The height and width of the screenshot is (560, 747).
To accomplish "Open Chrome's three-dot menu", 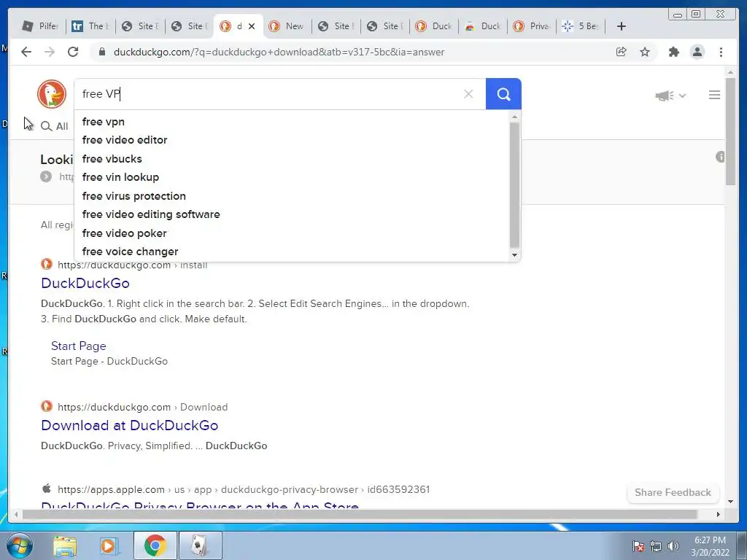I will [721, 52].
